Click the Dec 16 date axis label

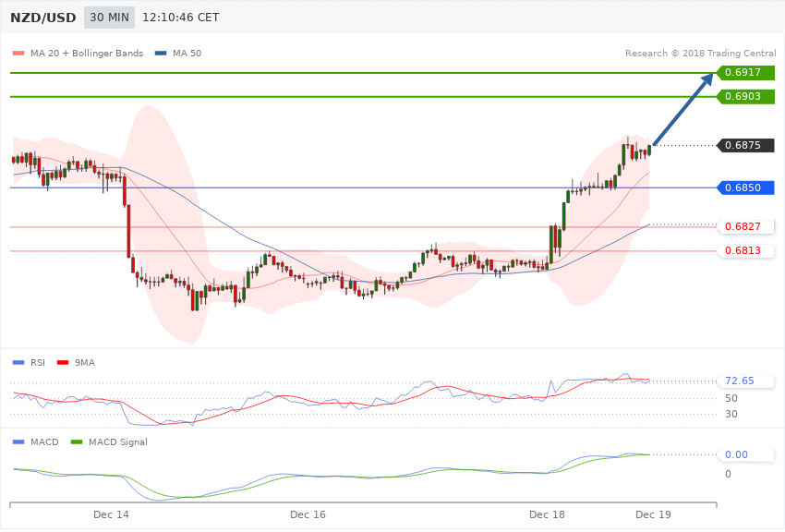pos(308,514)
